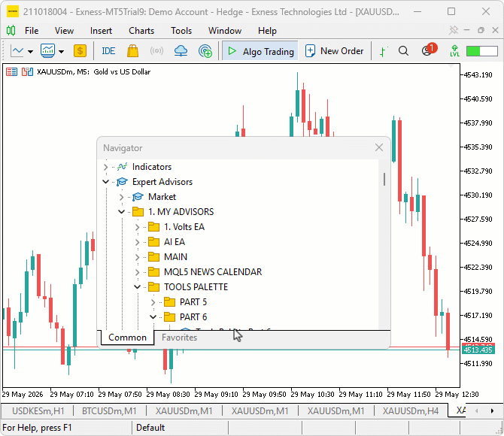
Task: Open the Market shopping bag icon
Action: pyautogui.click(x=132, y=51)
